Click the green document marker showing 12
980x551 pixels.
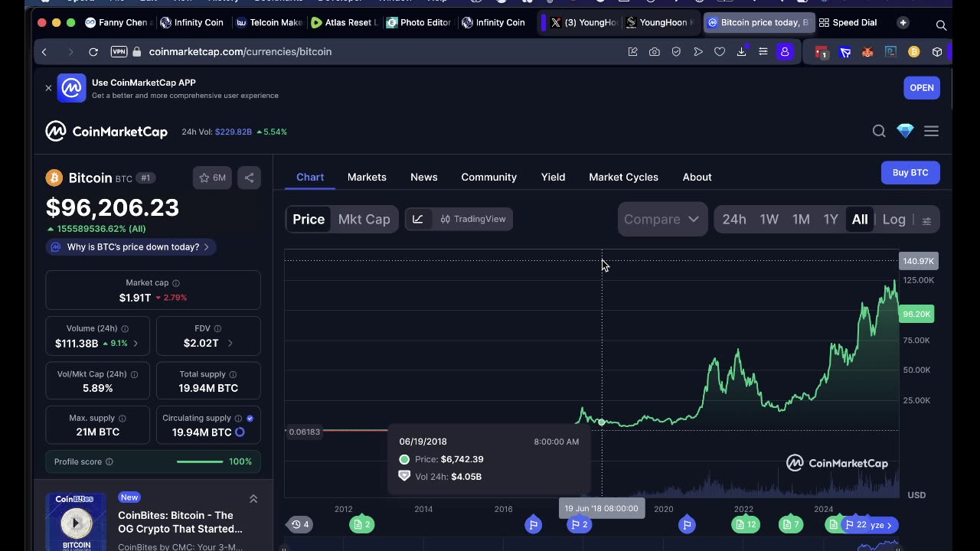click(x=745, y=524)
